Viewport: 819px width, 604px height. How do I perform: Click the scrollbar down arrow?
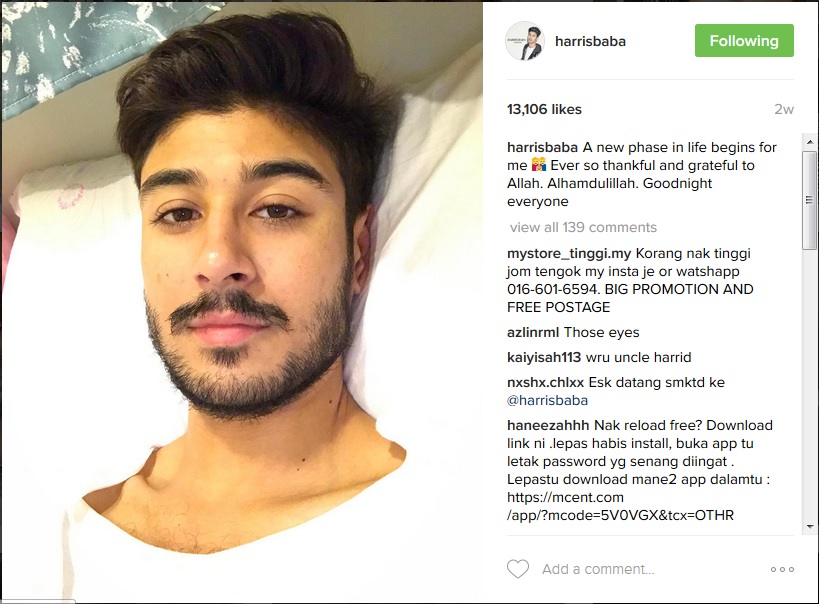pyautogui.click(x=810, y=527)
